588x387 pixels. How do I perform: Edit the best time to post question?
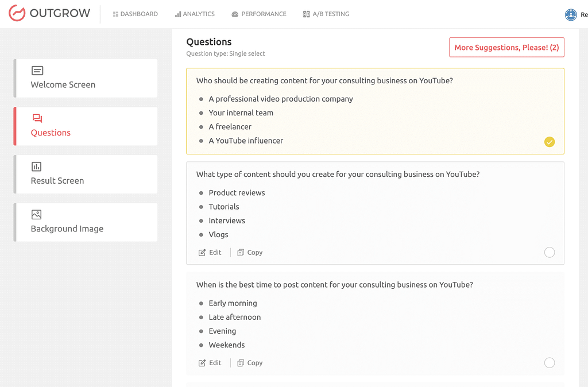(210, 363)
